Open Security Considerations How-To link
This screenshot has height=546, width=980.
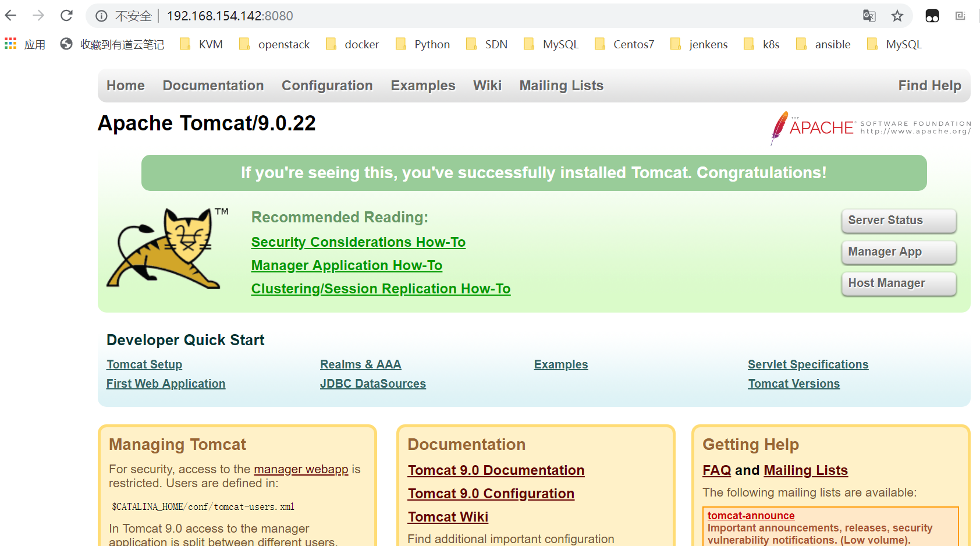pos(358,242)
